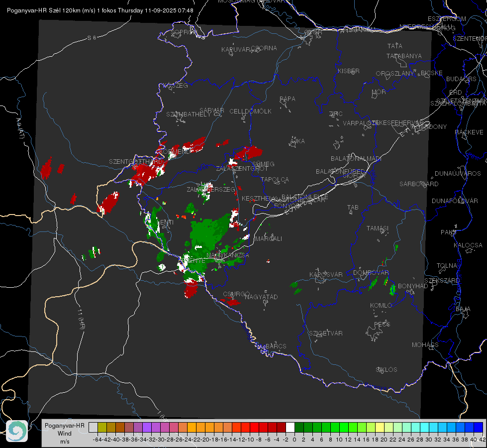Click the MOHÁCS city label
Viewport: 487px width, 448px height.
tap(425, 345)
